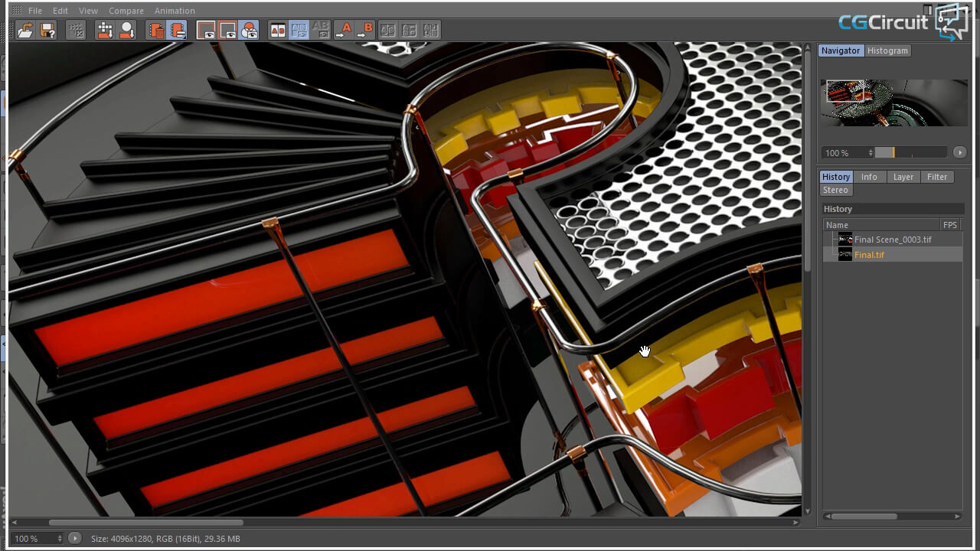Click the Navigator preview thumbnail
This screenshot has width=980, height=551.
[x=893, y=103]
